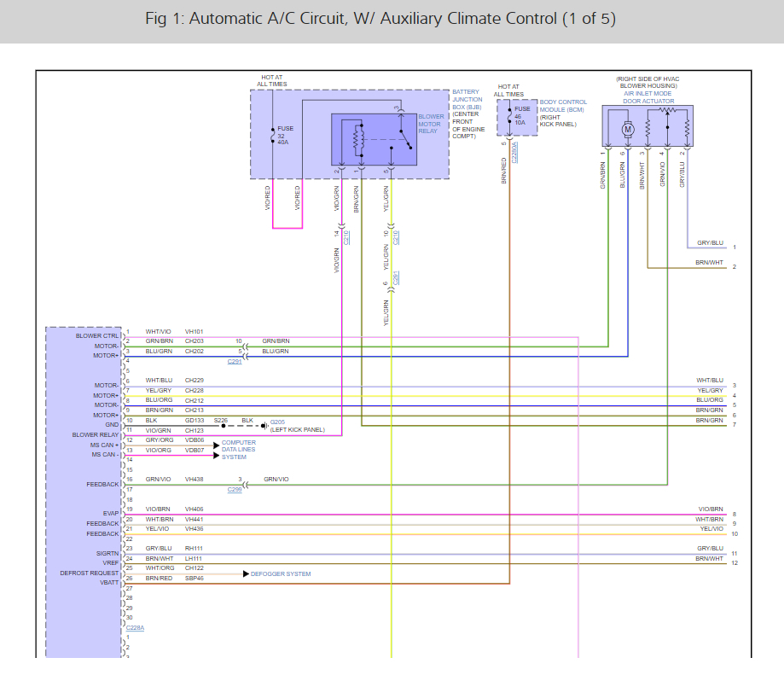The width and height of the screenshot is (784, 681).
Task: Click the G205 ground symbol
Action: pyautogui.click(x=265, y=426)
